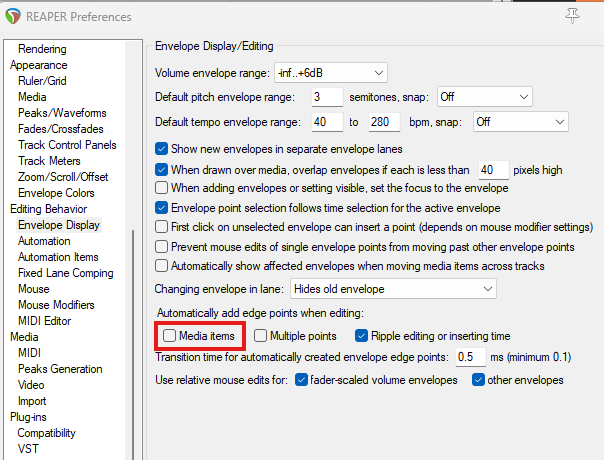Image resolution: width=604 pixels, height=460 pixels.
Task: Enable first click can insert a point
Action: [x=161, y=227]
